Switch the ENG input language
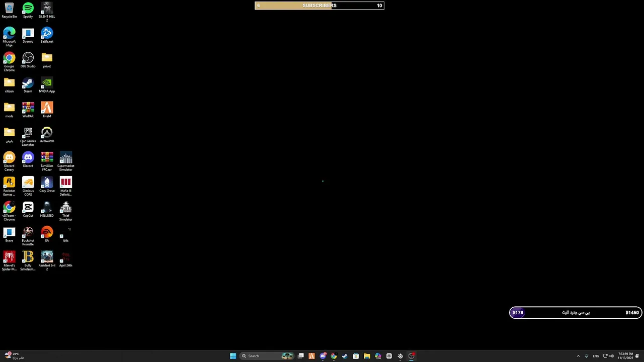This screenshot has width=644, height=362. click(596, 356)
